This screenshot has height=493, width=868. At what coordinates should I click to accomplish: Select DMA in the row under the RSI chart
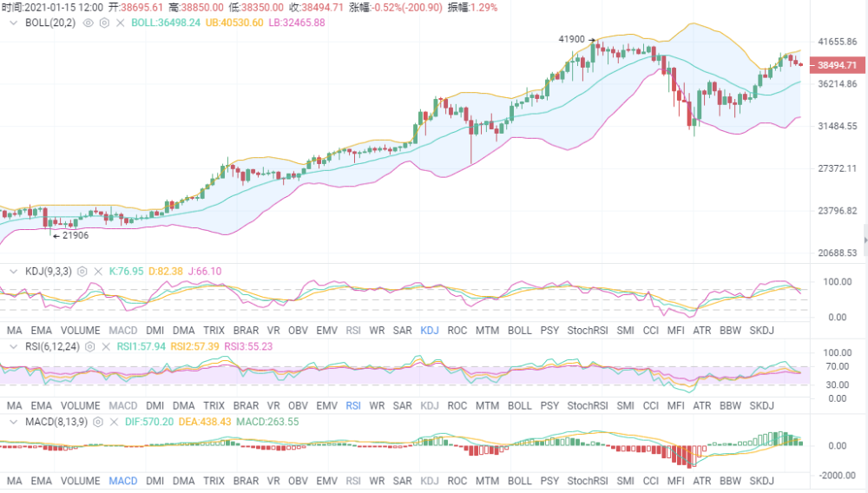tap(184, 405)
